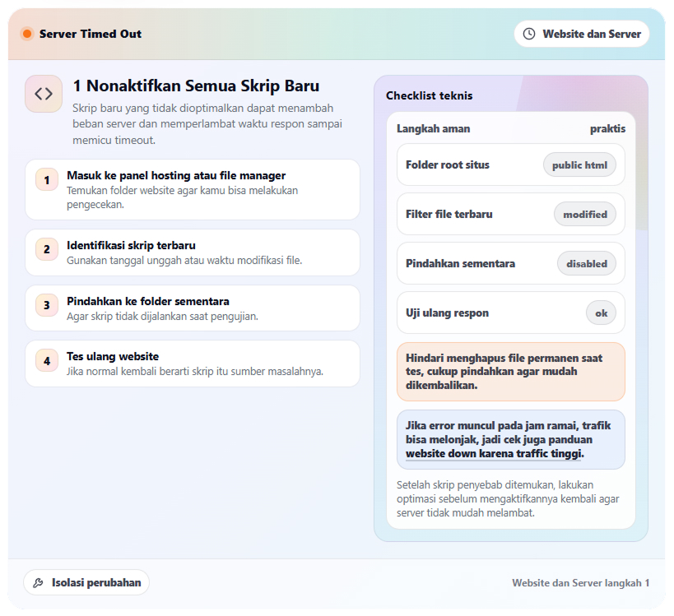This screenshot has height=616, width=674.
Task: Click the code icon beside the main title
Action: point(43,93)
